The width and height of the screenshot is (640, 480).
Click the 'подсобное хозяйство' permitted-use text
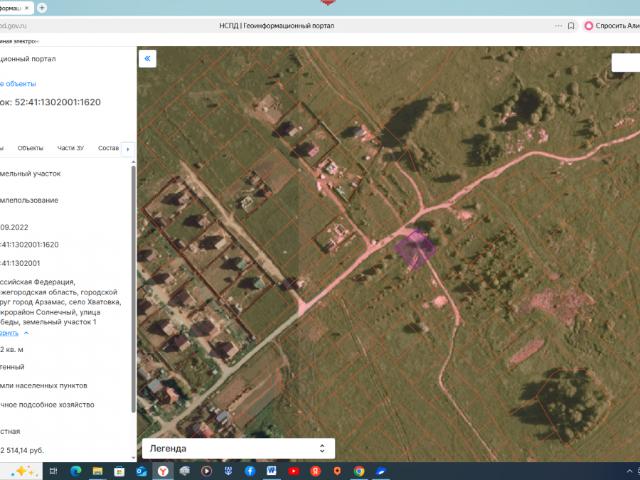(x=55, y=404)
